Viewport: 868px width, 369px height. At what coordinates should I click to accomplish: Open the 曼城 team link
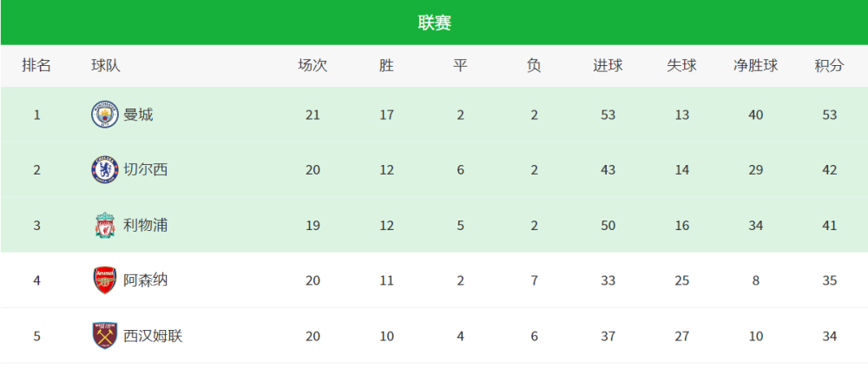point(138,115)
